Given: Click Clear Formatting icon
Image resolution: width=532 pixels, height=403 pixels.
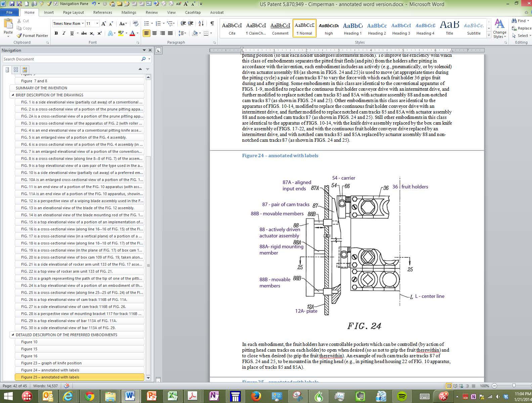Looking at the screenshot, I should [136, 24].
